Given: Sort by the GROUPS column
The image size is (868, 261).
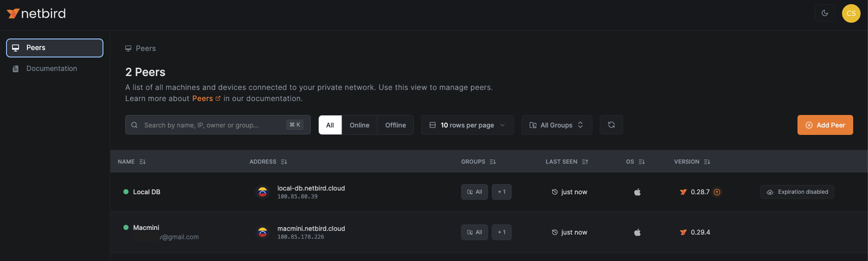Looking at the screenshot, I should click(478, 162).
